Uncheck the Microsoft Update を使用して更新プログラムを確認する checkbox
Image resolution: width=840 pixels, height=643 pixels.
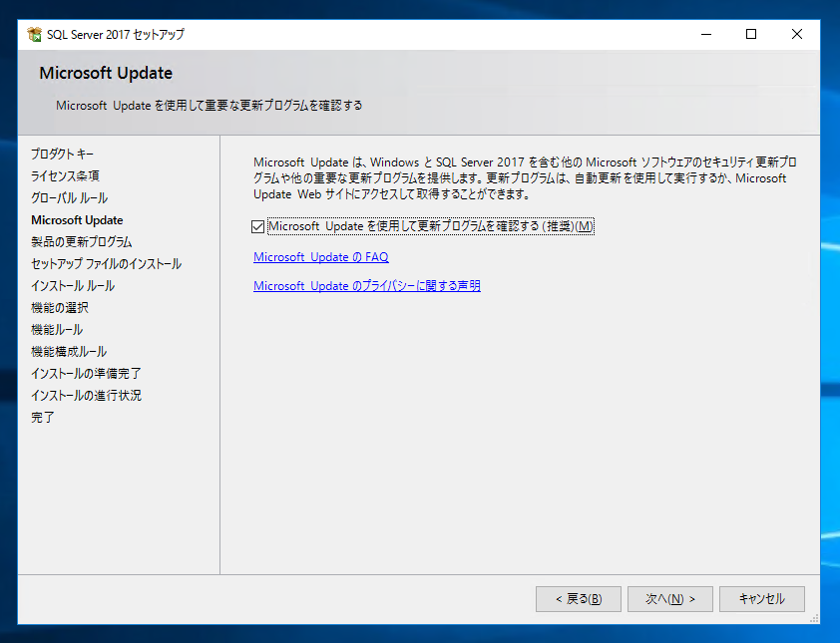pyautogui.click(x=257, y=226)
